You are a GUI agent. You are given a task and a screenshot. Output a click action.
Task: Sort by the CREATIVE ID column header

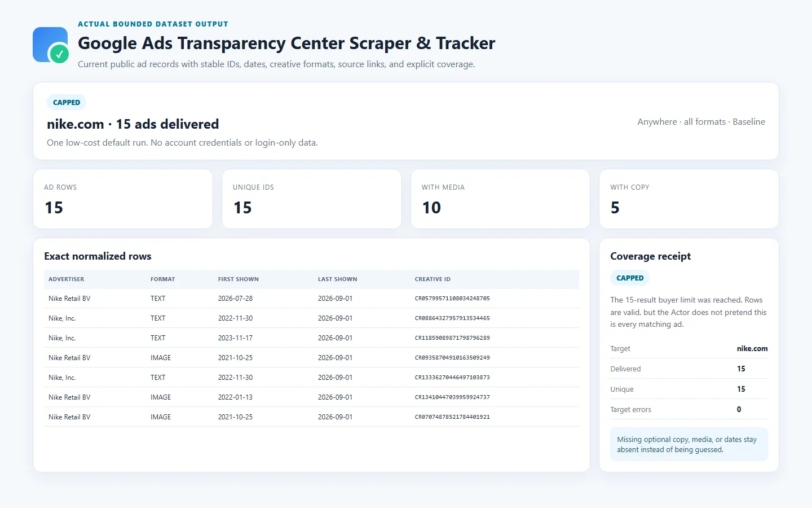point(433,279)
